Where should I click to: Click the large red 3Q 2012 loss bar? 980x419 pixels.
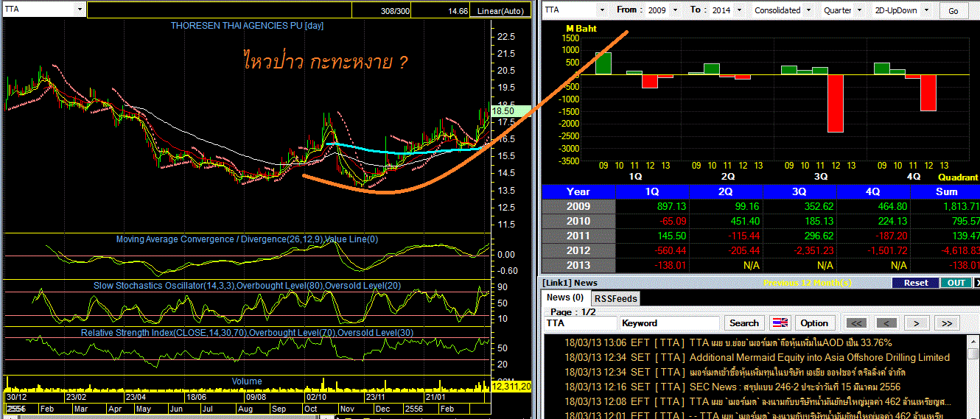pos(836,103)
